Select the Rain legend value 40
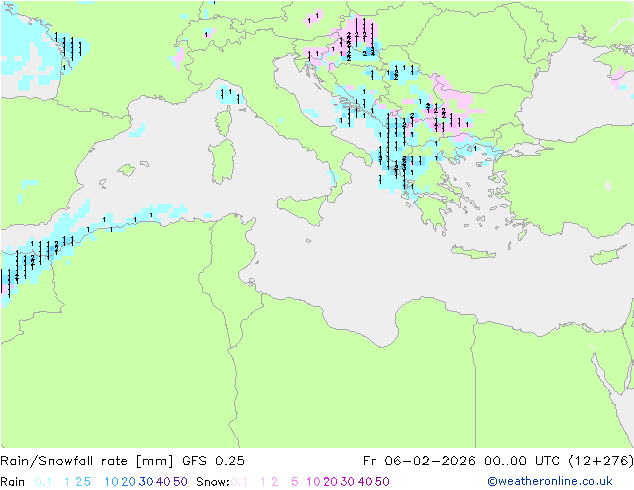 click(163, 482)
